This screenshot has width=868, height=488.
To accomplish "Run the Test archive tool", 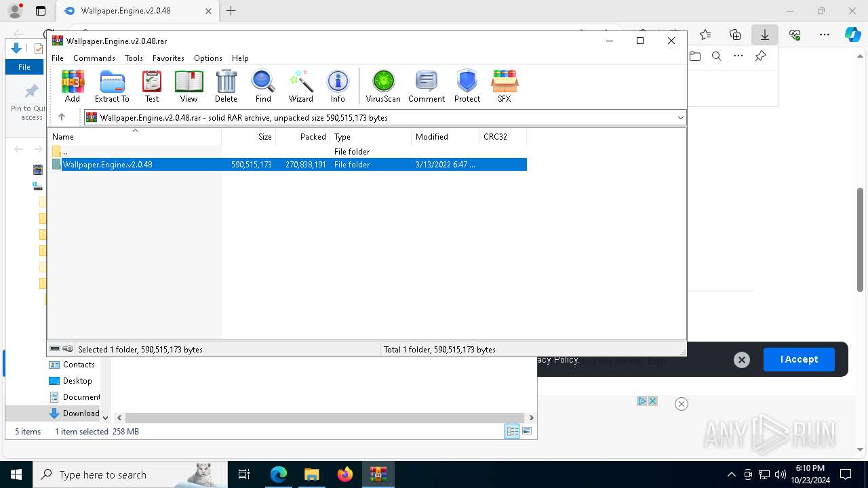I will pyautogui.click(x=152, y=86).
